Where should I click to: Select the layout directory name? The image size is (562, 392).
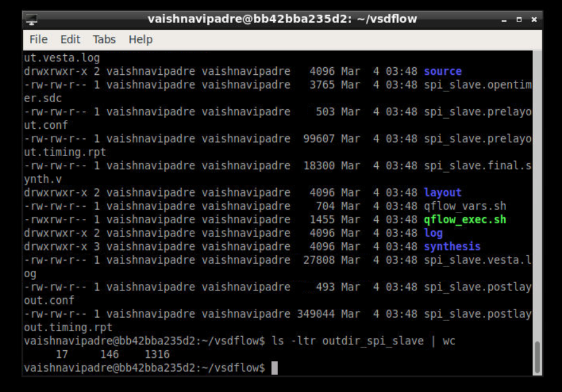tap(441, 192)
